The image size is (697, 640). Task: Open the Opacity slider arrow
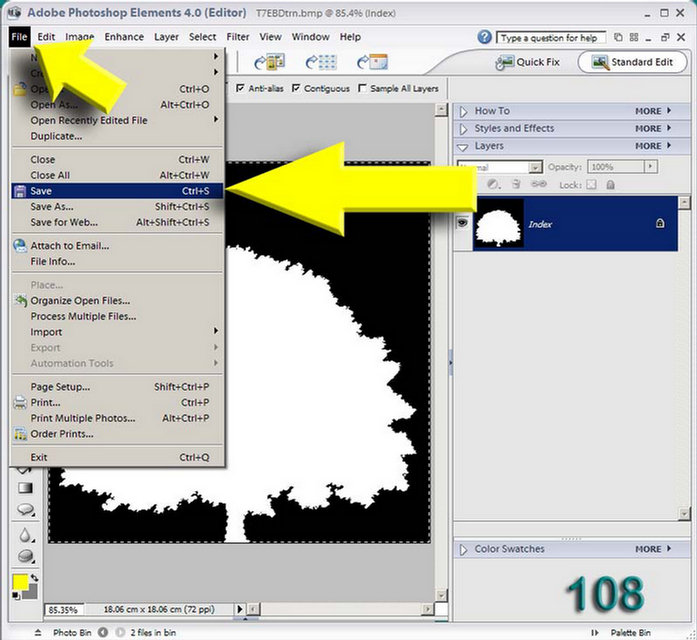point(650,167)
